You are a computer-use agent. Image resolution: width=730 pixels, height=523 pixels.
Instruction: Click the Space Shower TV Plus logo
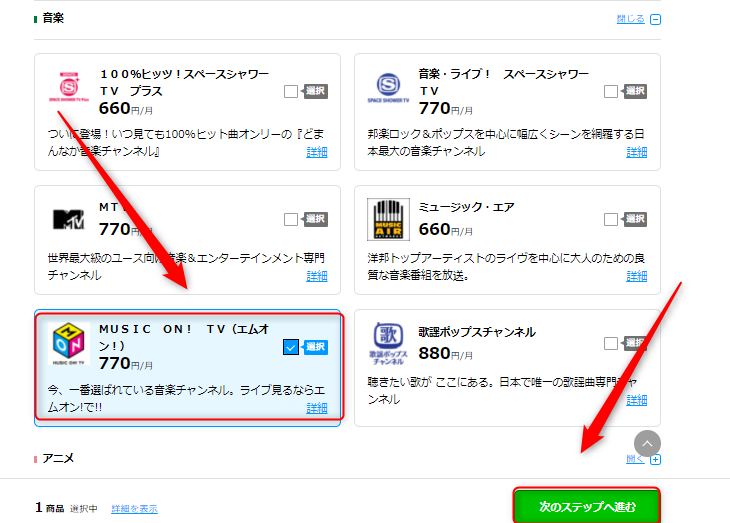point(68,87)
